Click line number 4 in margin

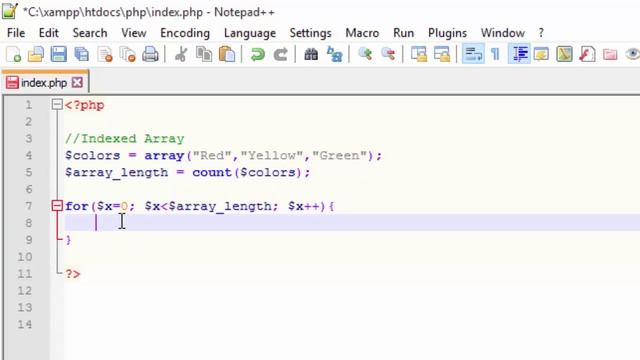[x=29, y=156]
